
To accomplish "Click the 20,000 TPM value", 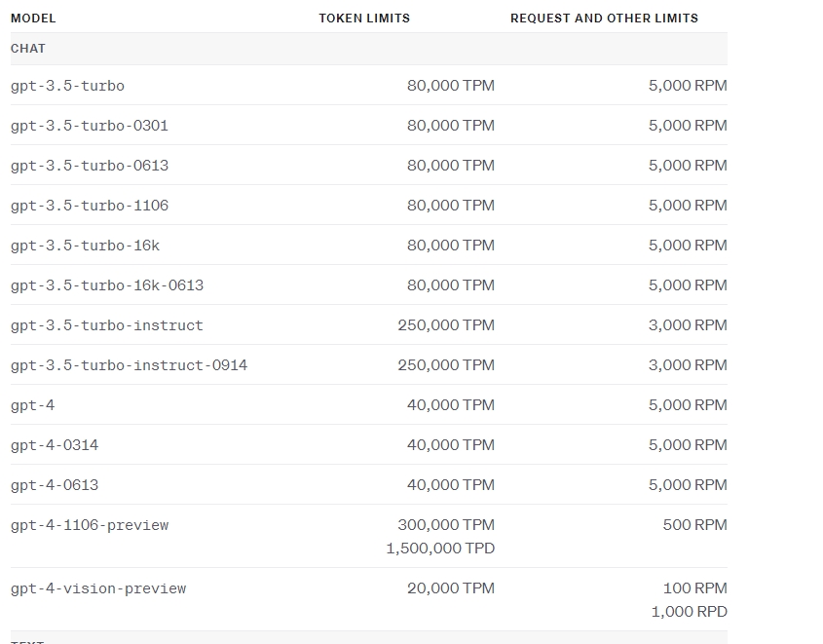I will point(451,588).
